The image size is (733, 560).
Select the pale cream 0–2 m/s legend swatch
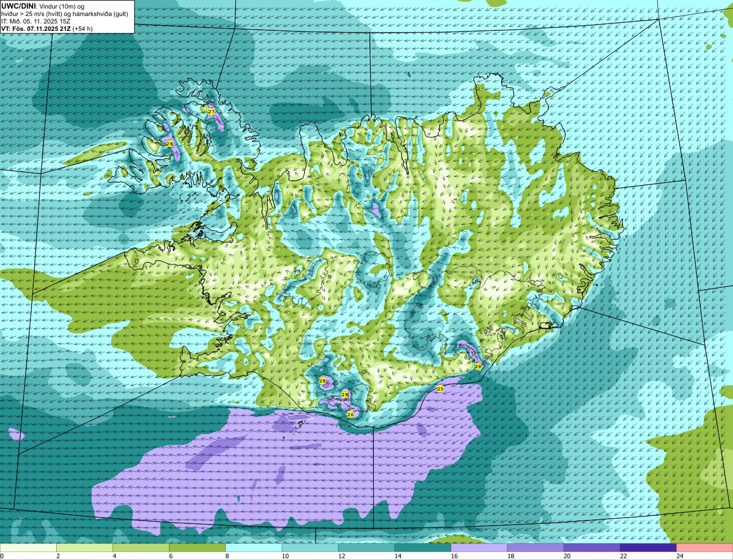tap(28, 548)
